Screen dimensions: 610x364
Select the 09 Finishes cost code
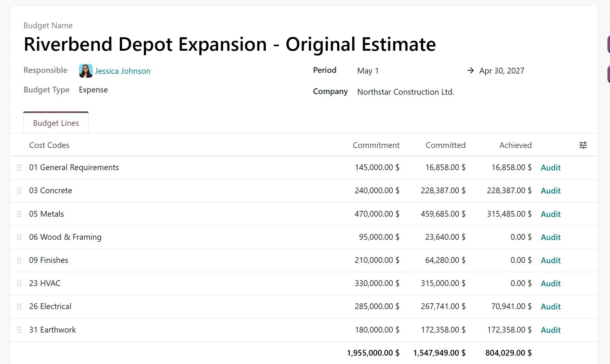coord(49,260)
